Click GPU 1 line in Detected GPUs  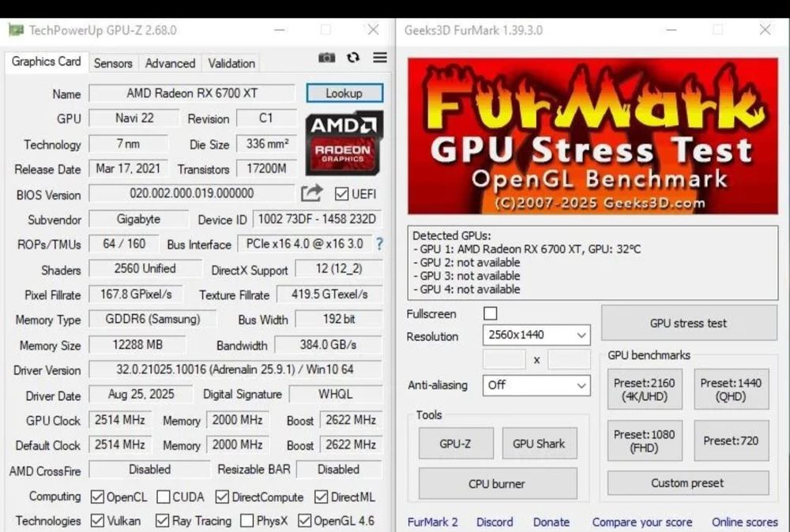point(527,249)
